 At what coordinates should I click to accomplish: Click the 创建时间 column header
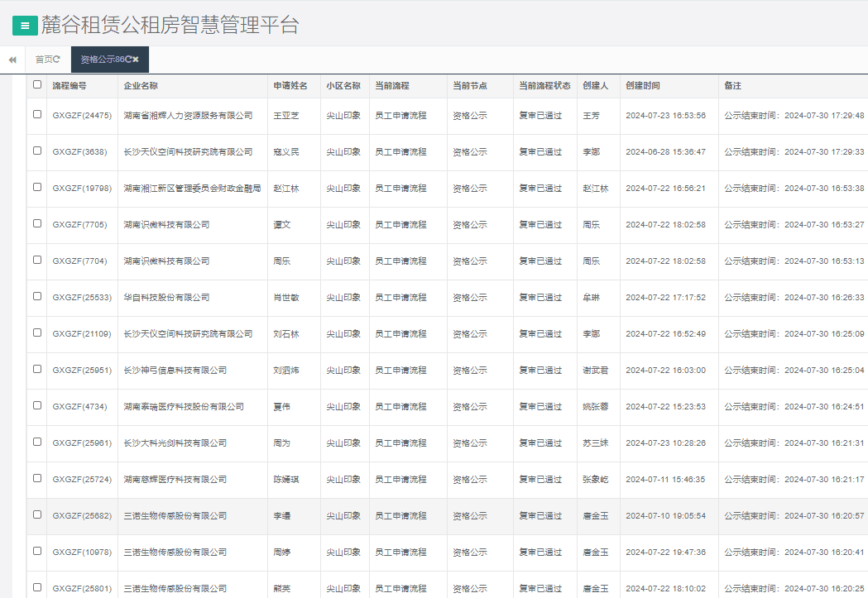(643, 85)
